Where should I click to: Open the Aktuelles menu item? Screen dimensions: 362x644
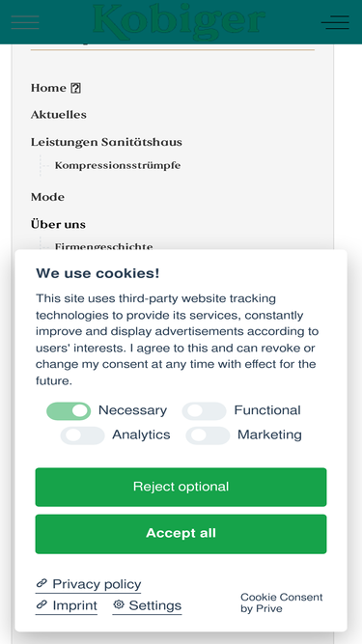coord(59,115)
